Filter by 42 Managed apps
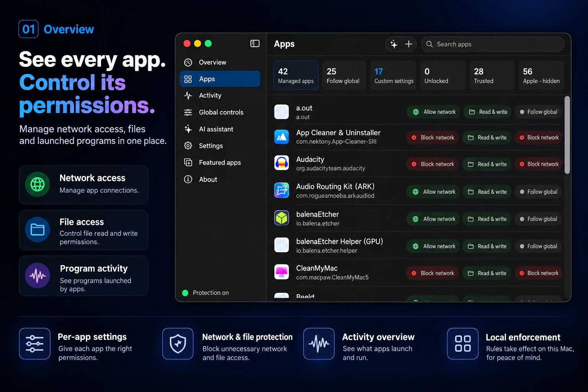The height and width of the screenshot is (392, 588). pos(296,75)
